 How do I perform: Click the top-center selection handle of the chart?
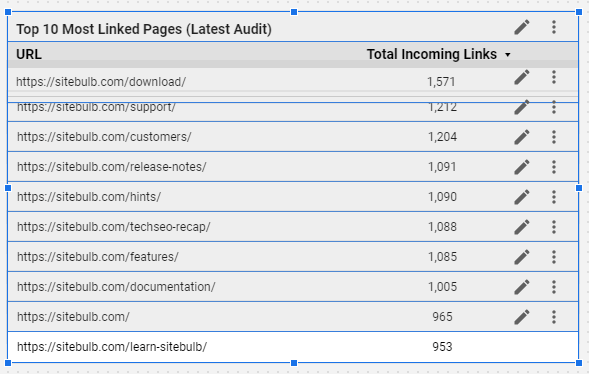pos(294,12)
